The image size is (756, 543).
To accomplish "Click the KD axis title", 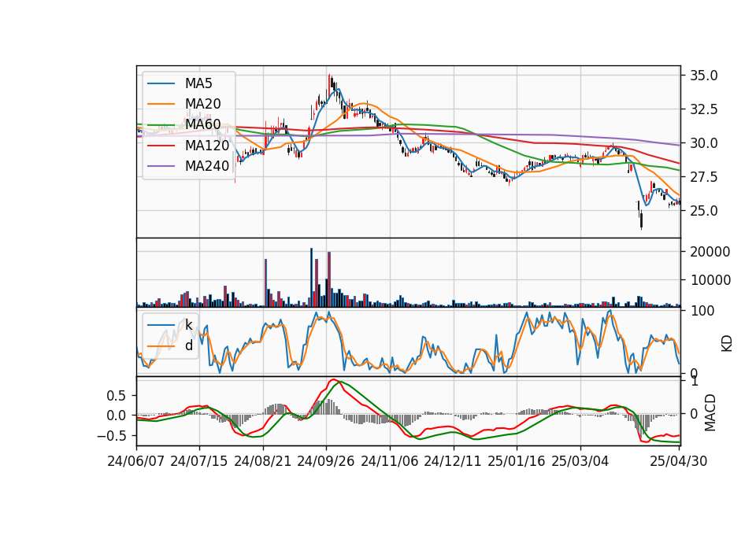I will 727,343.
